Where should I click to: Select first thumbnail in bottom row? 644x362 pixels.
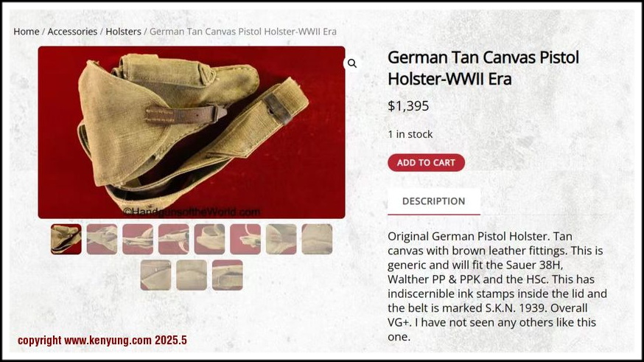point(155,275)
